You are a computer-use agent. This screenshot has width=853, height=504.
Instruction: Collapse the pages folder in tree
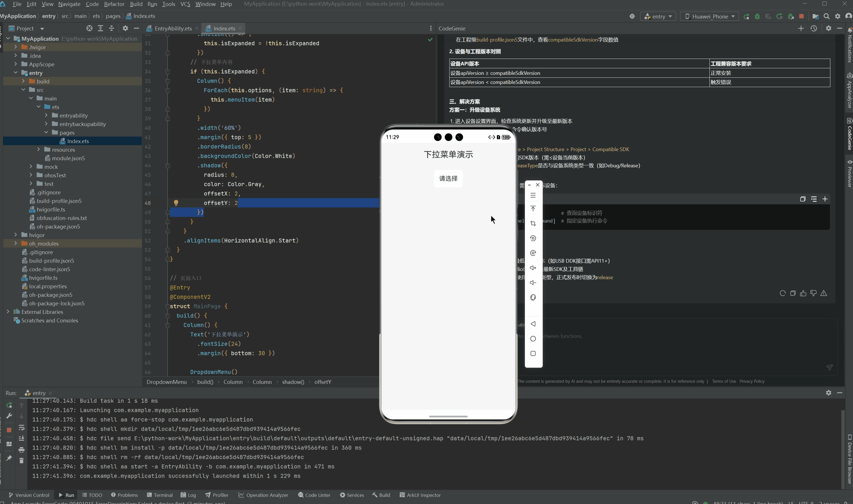(47, 133)
